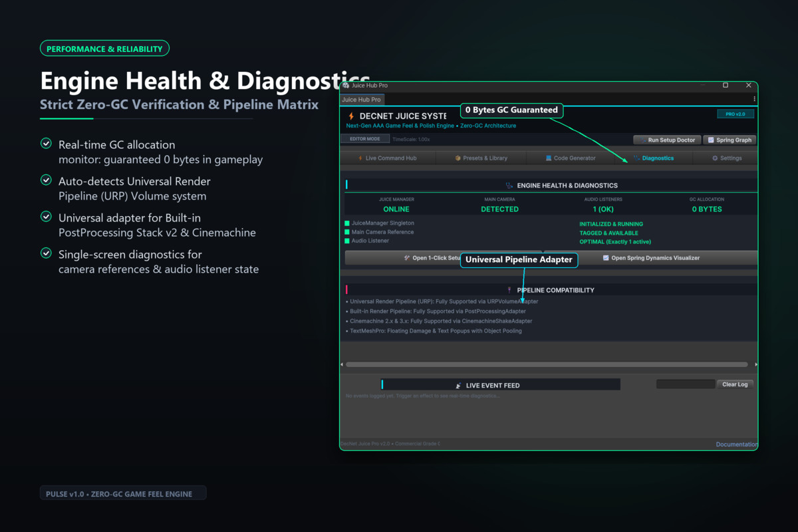
Task: Open the Presets & Library tab
Action: click(481, 158)
